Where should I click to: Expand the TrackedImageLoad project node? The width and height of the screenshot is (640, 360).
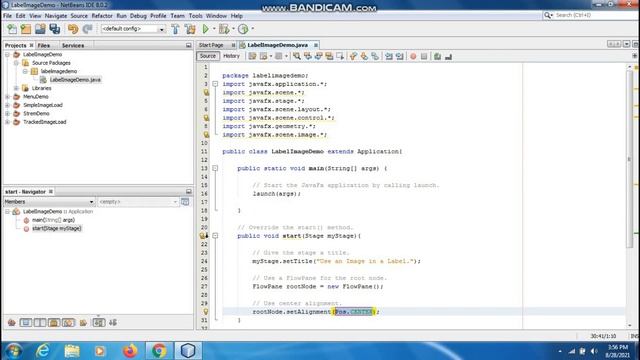(x=7, y=122)
